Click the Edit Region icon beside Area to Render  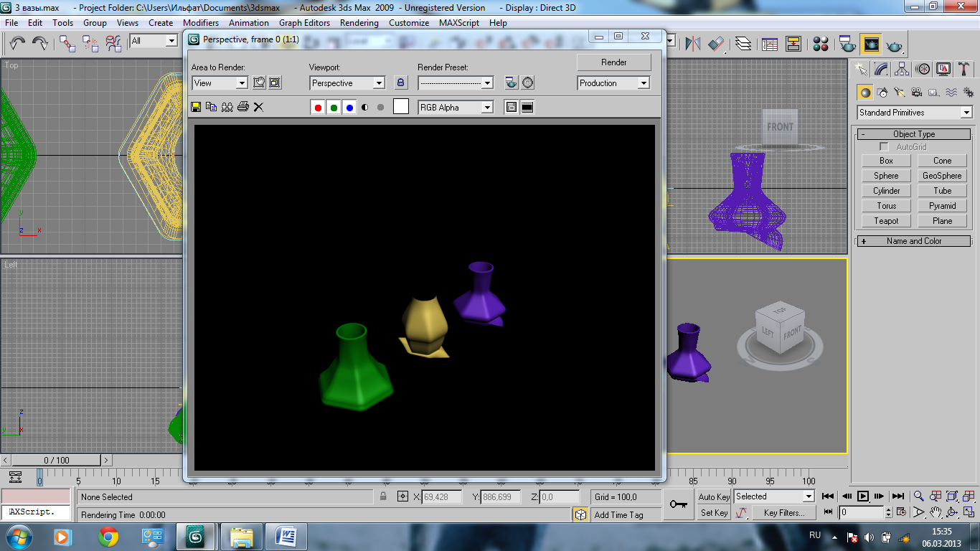[259, 83]
